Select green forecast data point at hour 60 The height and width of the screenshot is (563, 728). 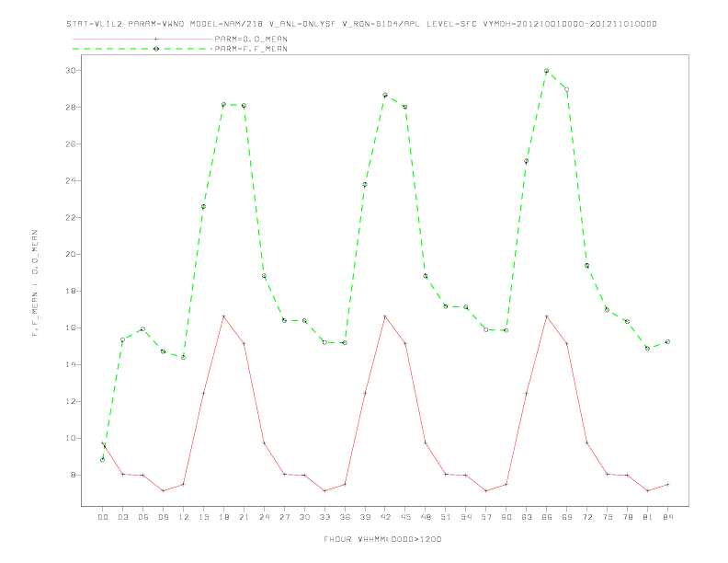click(506, 331)
